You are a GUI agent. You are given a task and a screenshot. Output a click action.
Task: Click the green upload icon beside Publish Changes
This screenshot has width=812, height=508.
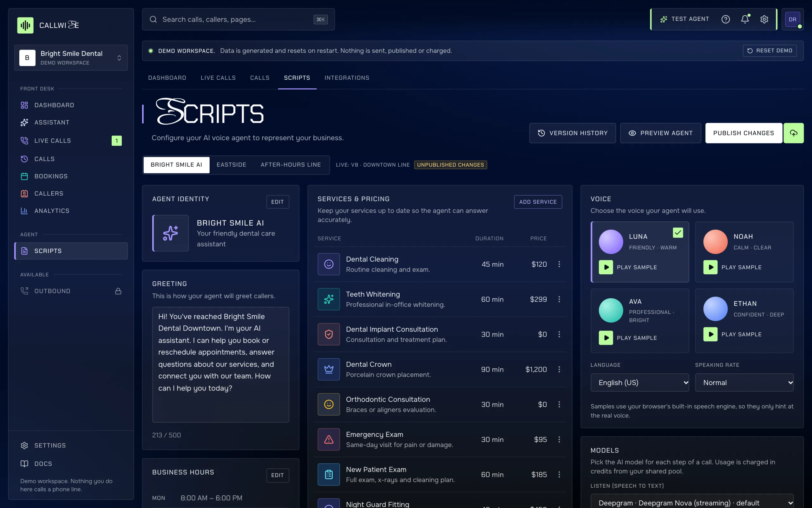tap(794, 133)
